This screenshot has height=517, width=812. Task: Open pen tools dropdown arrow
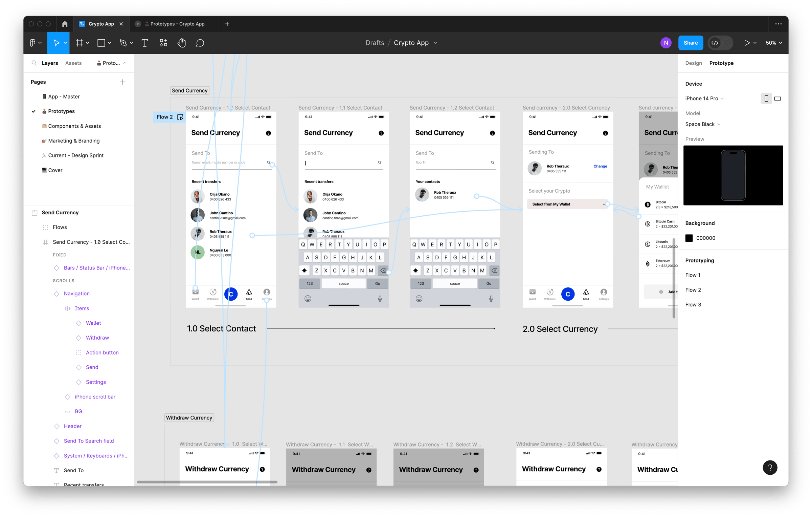(132, 43)
